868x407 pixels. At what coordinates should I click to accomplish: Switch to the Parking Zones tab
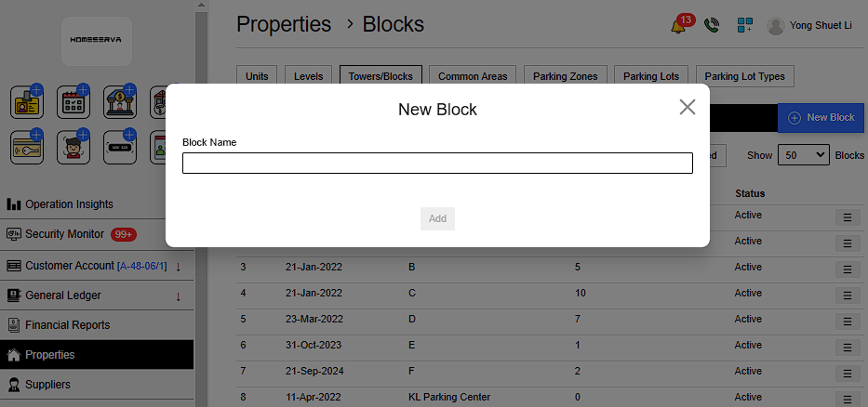565,76
